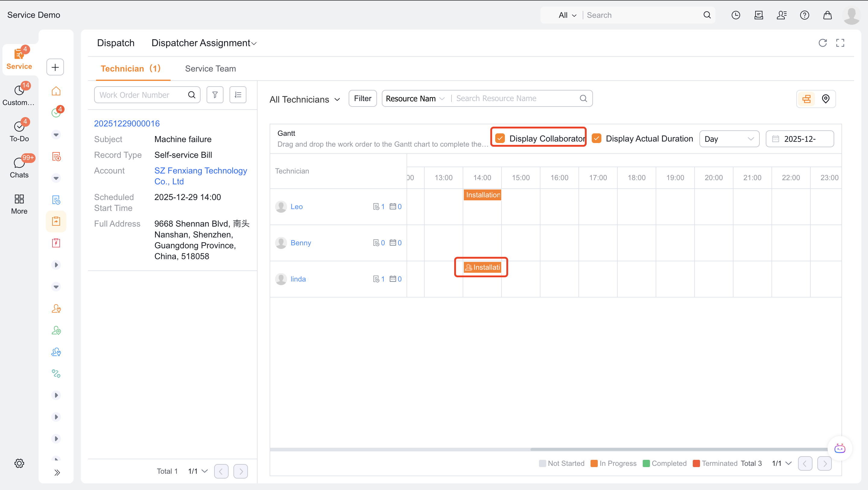Switch to Gantt chart view icon
This screenshot has height=490, width=868.
806,99
